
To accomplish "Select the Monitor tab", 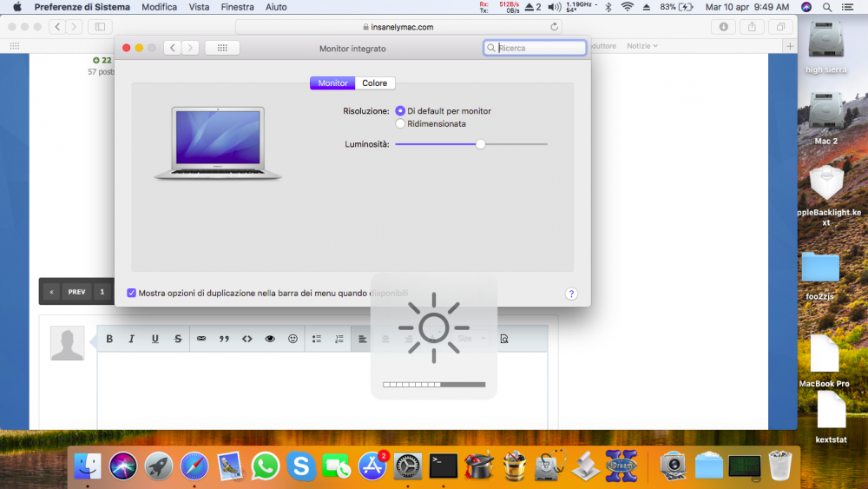I will (x=332, y=83).
